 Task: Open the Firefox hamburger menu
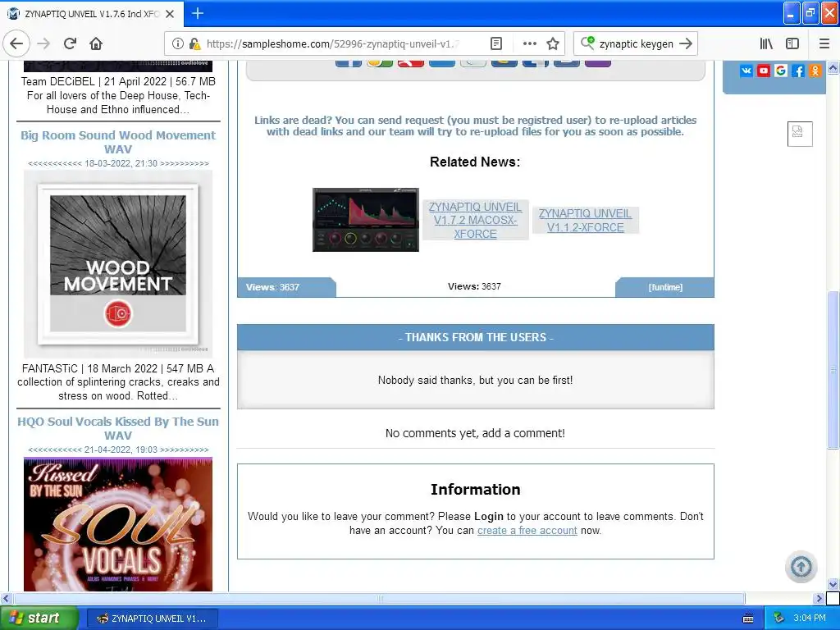point(824,43)
